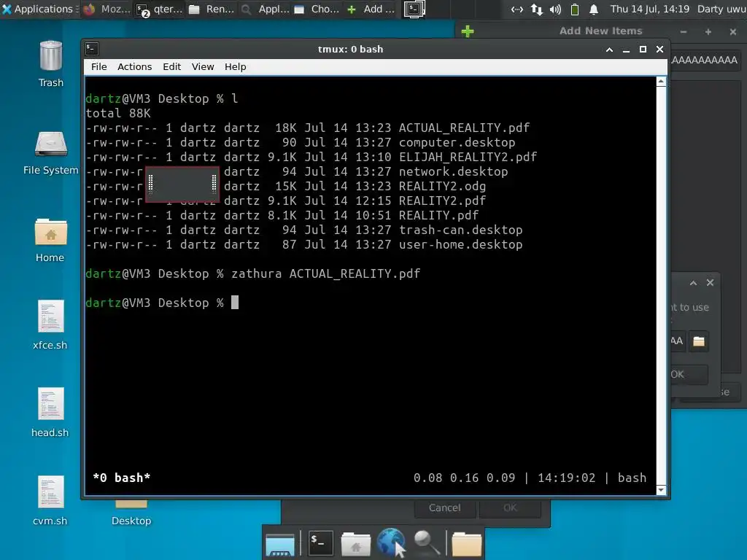Open application finder magnifier in dock
747x560 pixels.
coord(426,542)
